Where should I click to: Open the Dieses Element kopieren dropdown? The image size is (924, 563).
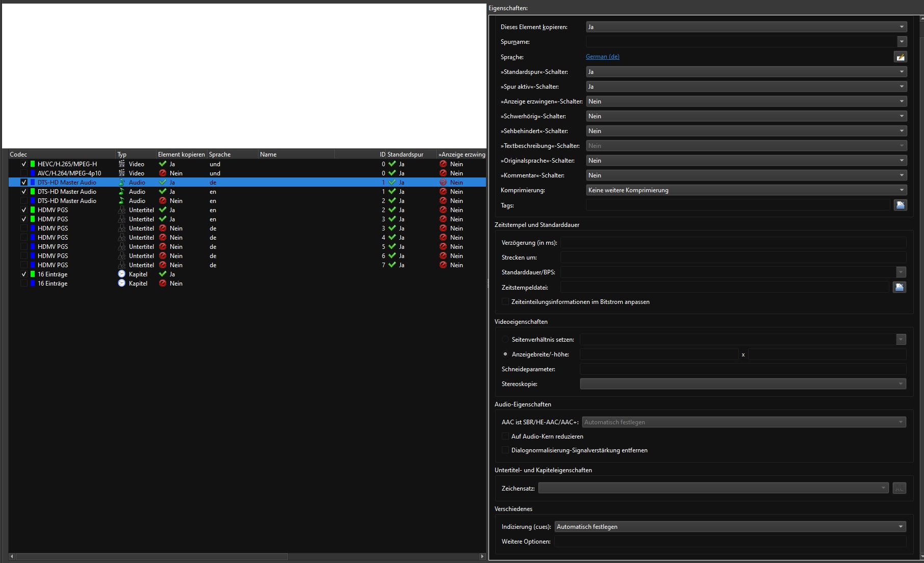click(x=746, y=27)
